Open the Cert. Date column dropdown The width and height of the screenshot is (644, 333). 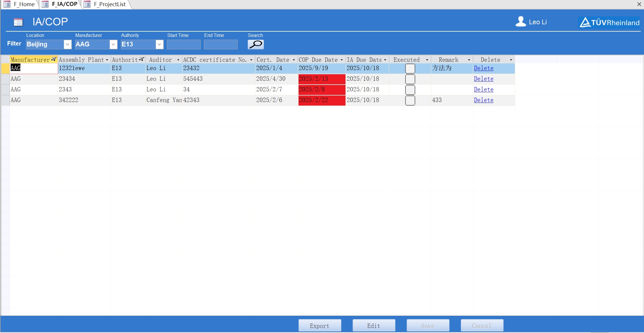point(294,60)
